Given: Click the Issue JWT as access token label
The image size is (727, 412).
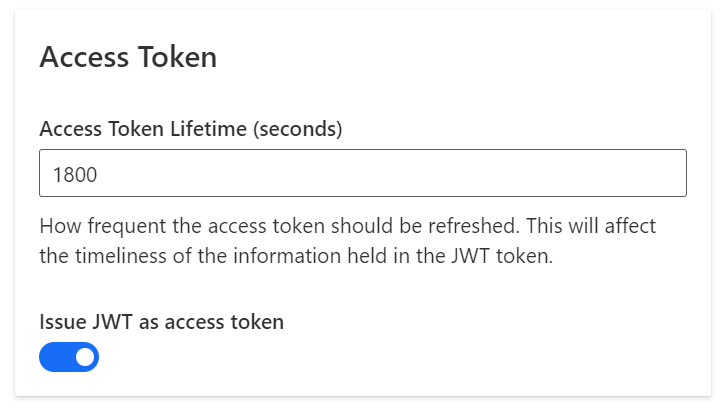Looking at the screenshot, I should click(162, 321).
